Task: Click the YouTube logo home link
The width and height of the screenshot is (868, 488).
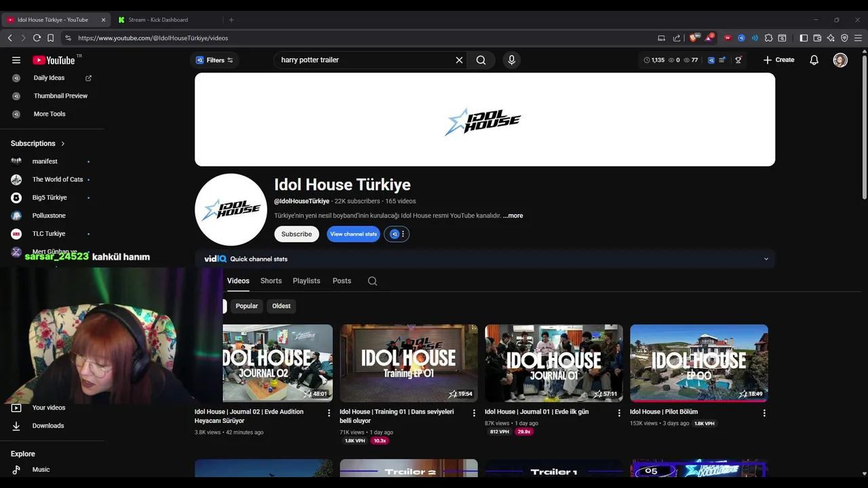Action: tap(54, 60)
